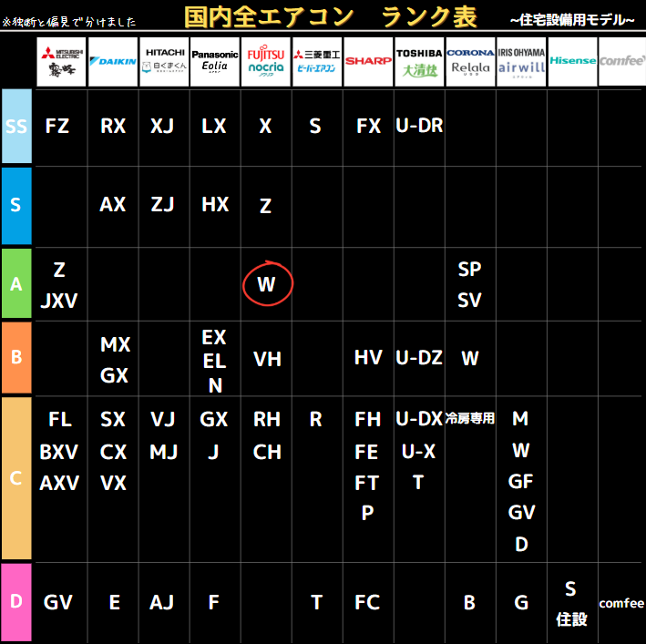
Task: Click GX in the Panasonic C row
Action: pos(213,420)
